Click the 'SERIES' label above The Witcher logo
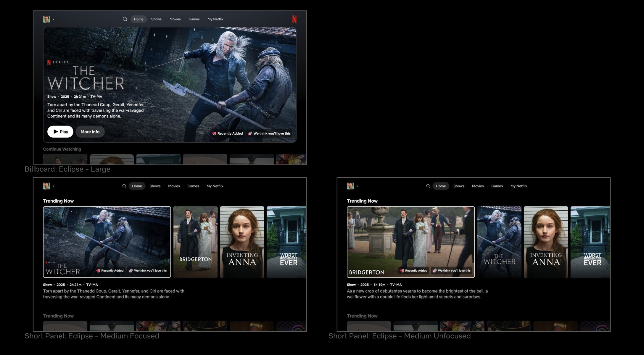The image size is (644, 355). (x=60, y=62)
